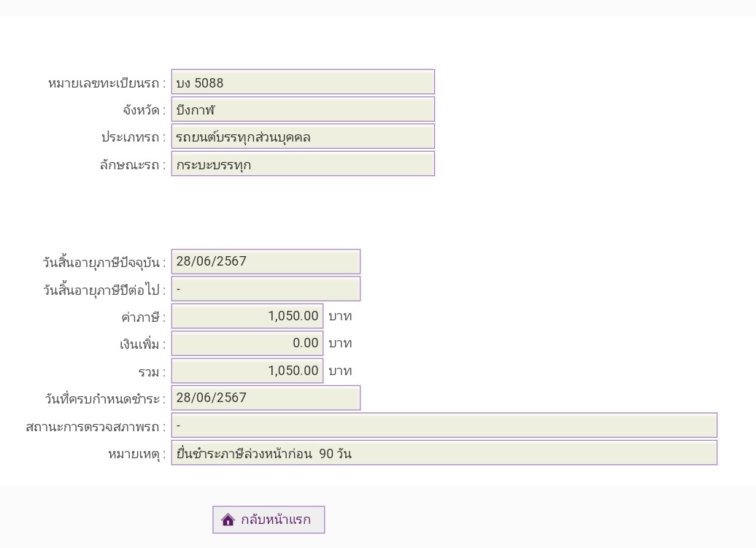
Task: Click the current tax expiry date field
Action: (266, 262)
